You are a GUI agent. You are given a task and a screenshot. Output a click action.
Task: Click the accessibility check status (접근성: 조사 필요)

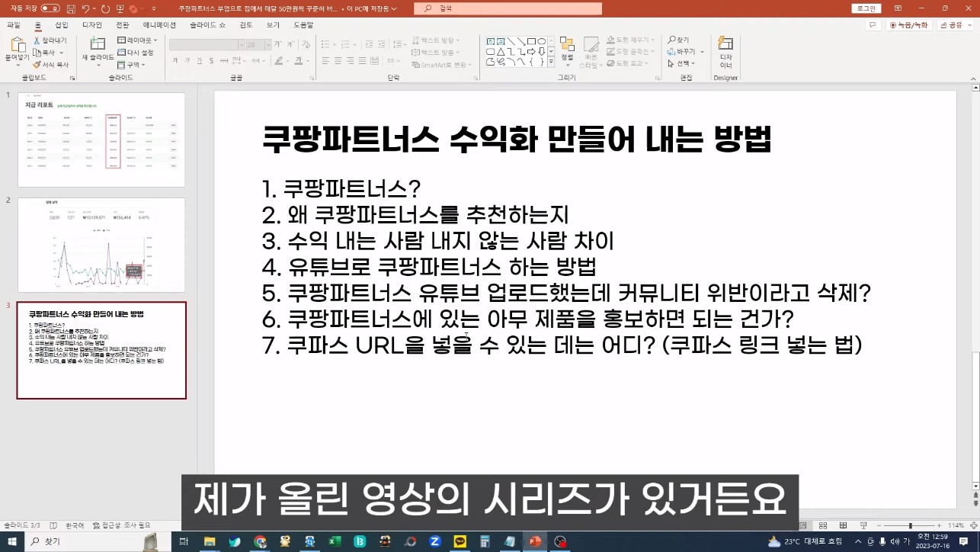pyautogui.click(x=121, y=525)
